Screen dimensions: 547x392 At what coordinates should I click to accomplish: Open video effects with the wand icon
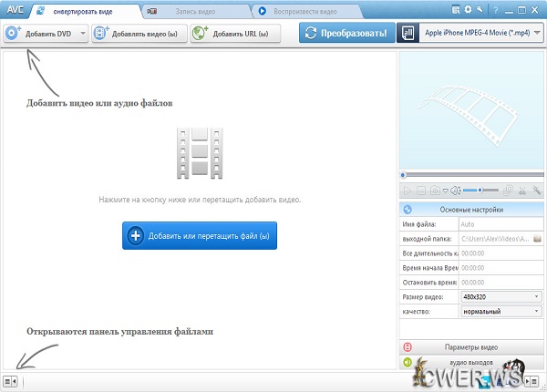tap(536, 191)
